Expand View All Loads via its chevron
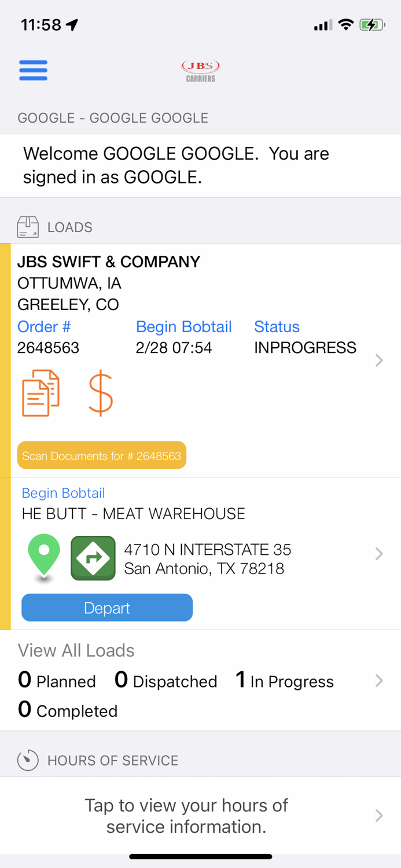 379,680
